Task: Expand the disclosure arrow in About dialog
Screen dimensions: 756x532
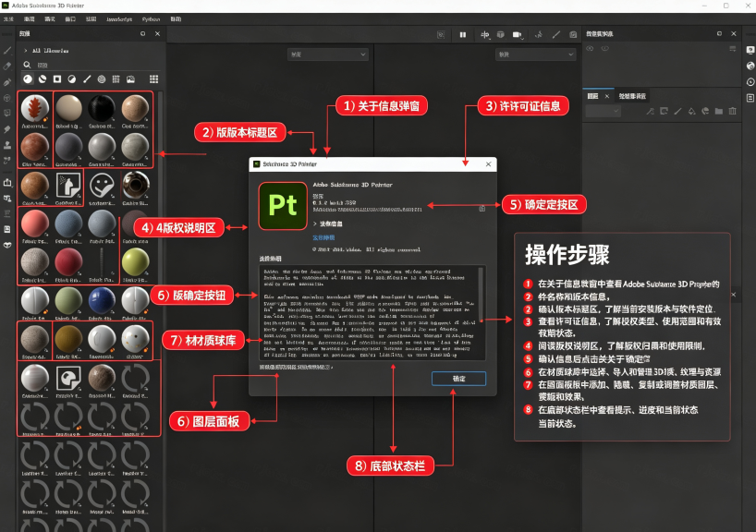Action: (315, 224)
